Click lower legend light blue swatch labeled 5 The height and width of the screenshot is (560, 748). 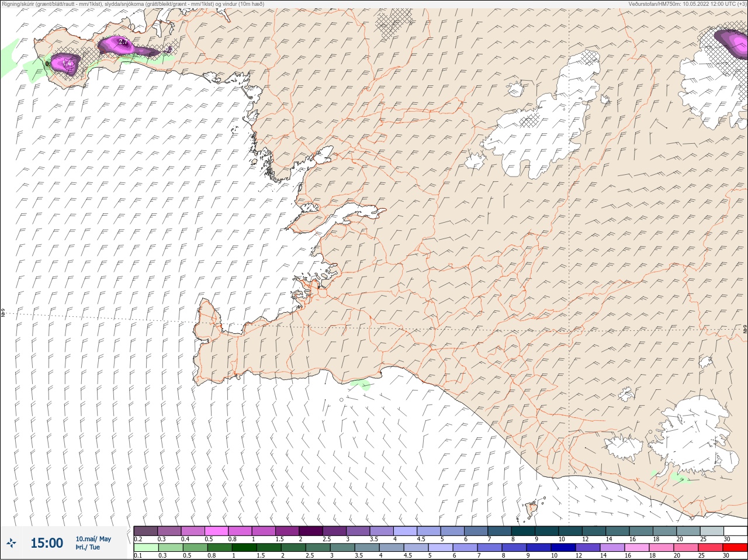(440, 548)
